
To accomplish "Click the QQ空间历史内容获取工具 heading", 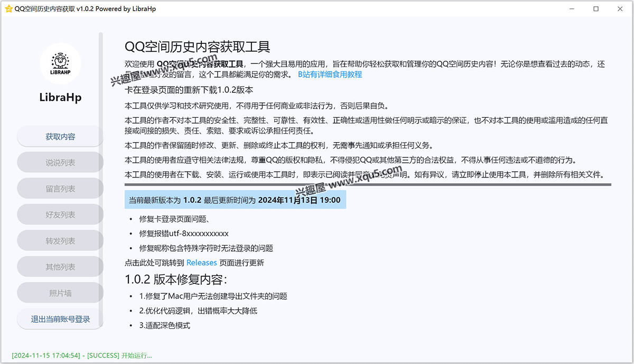I will pos(197,47).
